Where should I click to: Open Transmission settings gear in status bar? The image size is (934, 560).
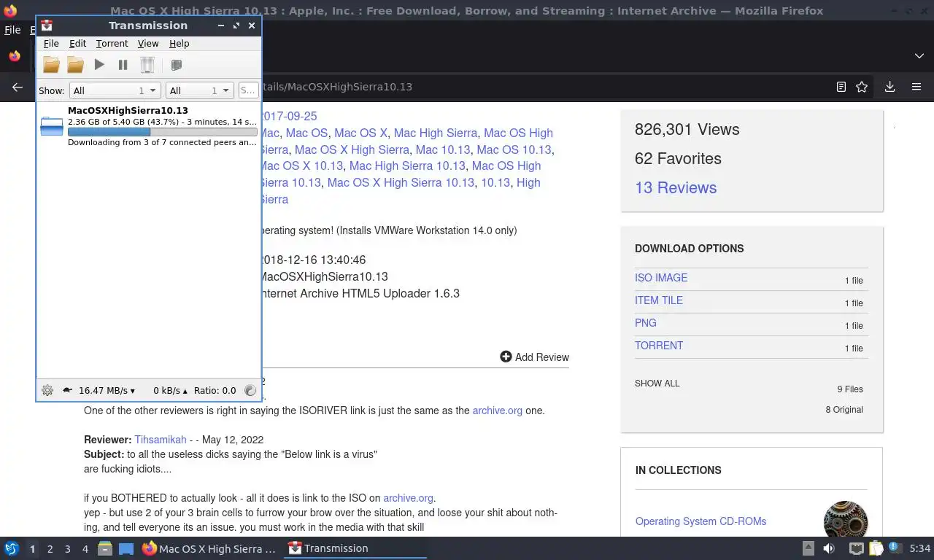coord(47,390)
